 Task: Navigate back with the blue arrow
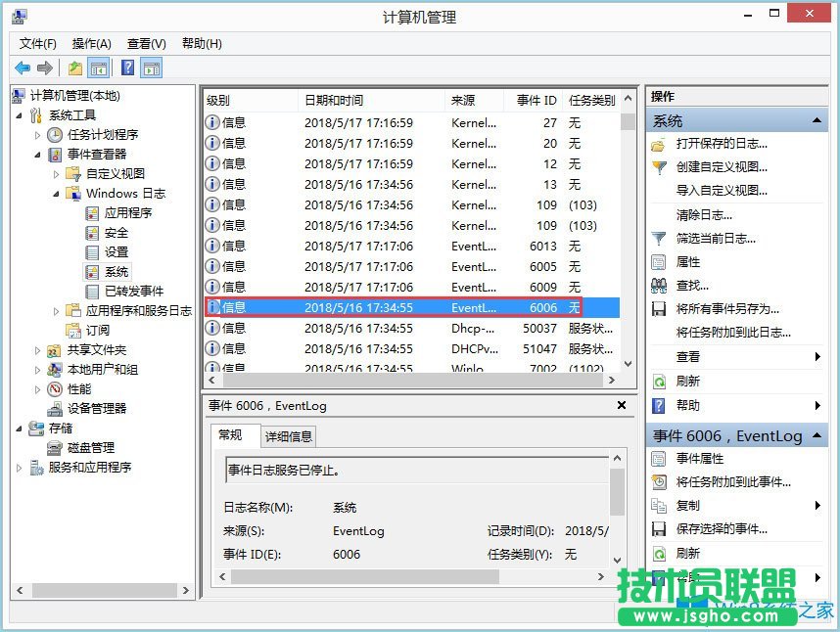[23, 68]
